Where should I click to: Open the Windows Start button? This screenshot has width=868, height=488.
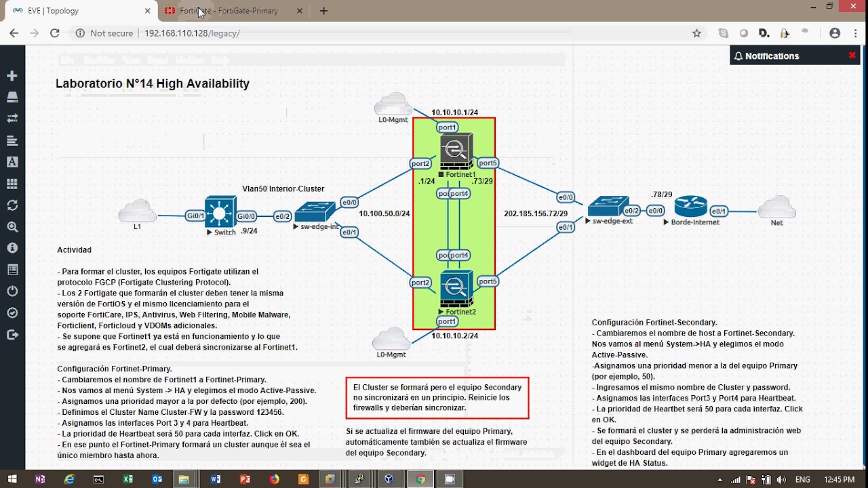12,479
